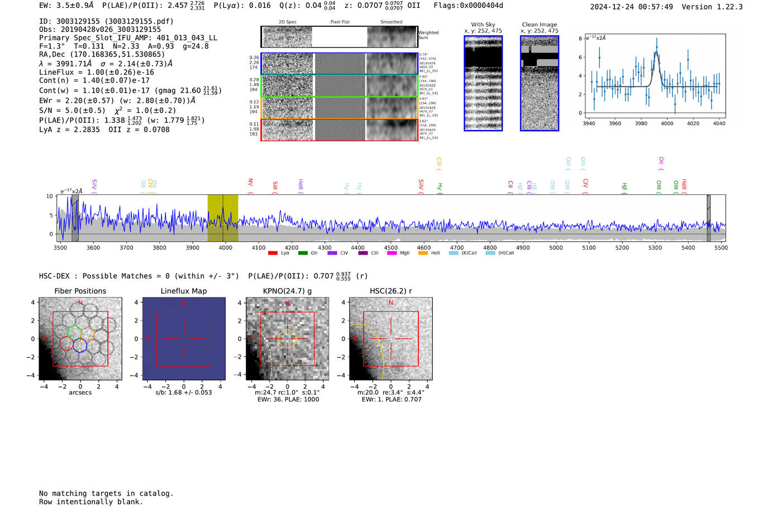Select the red-framed 2D spectrum row
Screen dimensions: 782x532
[340, 130]
